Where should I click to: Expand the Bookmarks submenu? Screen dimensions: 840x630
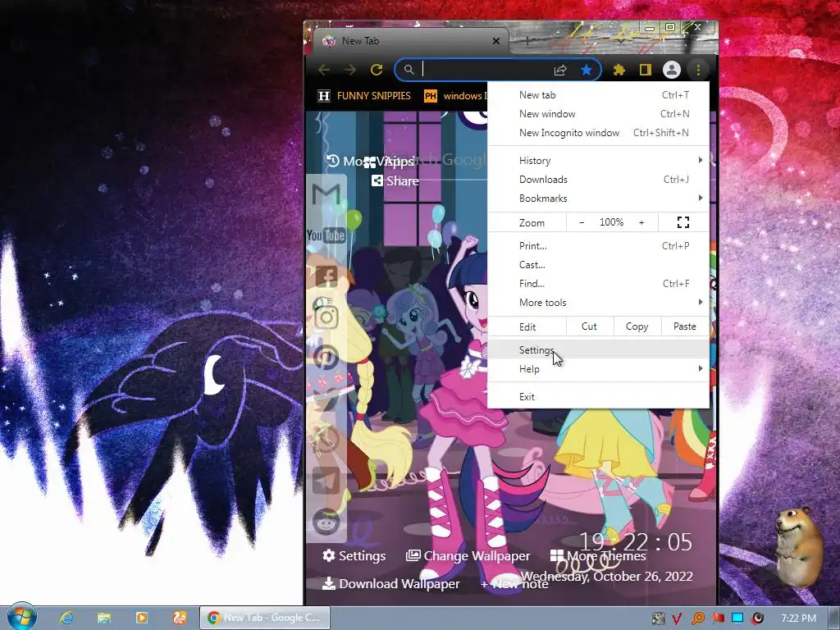[x=598, y=199]
